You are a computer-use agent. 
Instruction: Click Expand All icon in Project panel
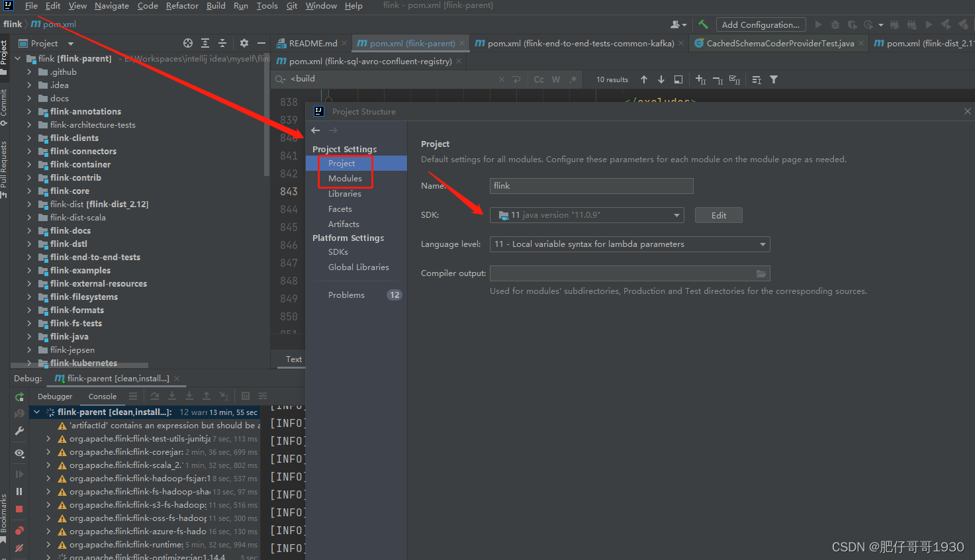click(x=205, y=43)
